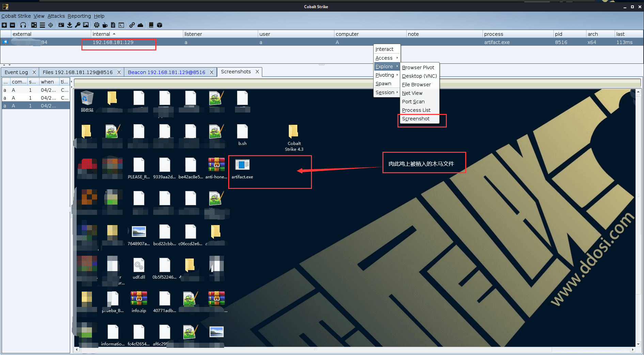This screenshot has height=355, width=644.
Task: Select the third screenshot row in list
Action: [x=36, y=106]
